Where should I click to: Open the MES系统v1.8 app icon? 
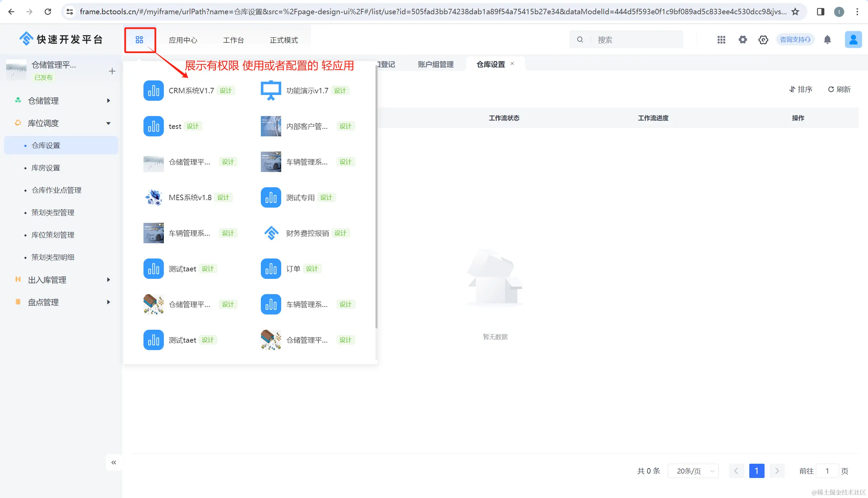[153, 197]
